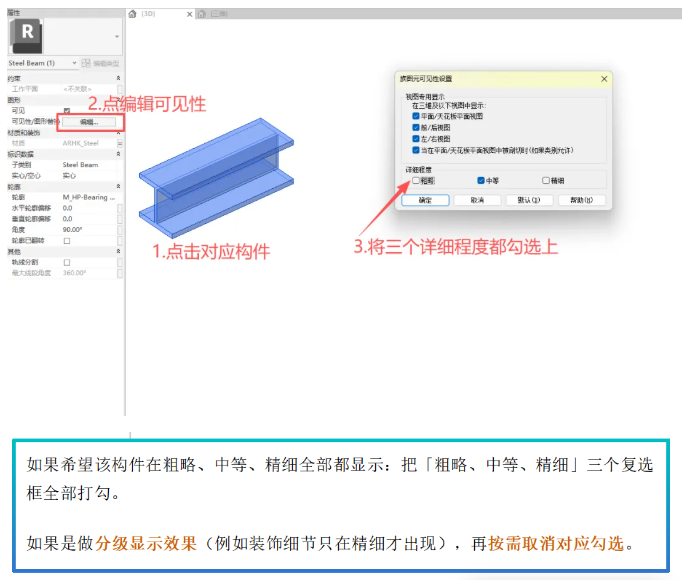Open the family type selector dropdown arrow
Viewport: 682px width, 580px height.
pos(117,37)
